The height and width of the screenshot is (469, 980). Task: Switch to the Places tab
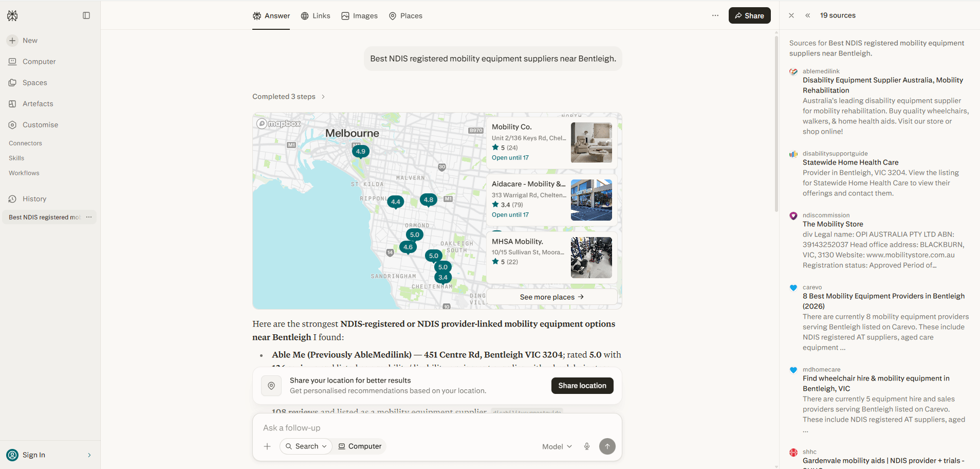[x=405, y=16]
